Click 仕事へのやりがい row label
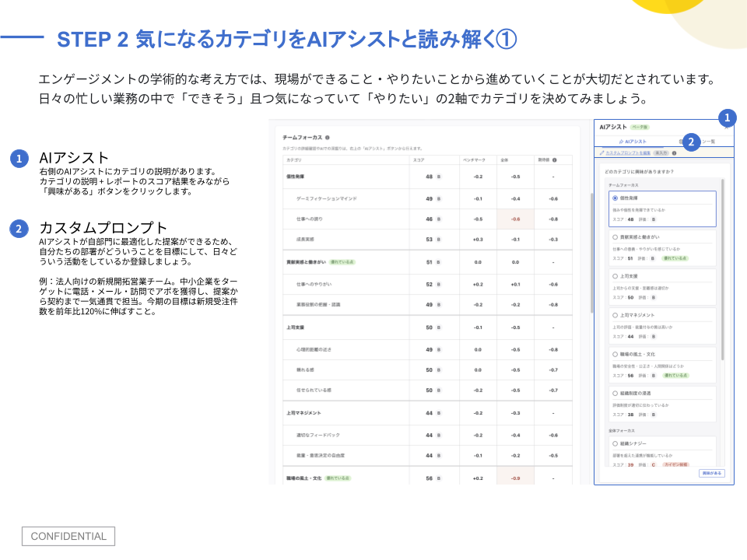Viewport: 747px width, 560px height. (x=314, y=285)
